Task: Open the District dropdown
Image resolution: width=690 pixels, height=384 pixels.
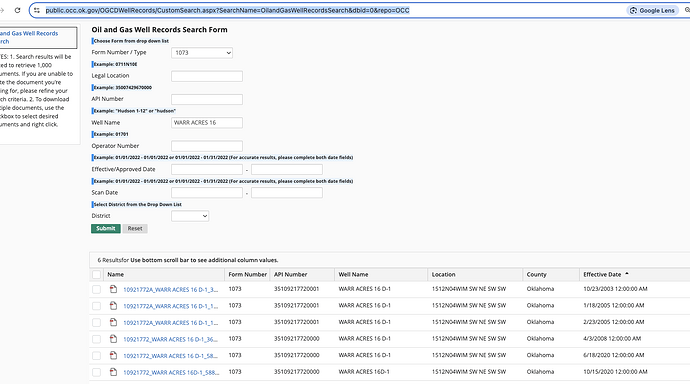Action: pos(190,216)
